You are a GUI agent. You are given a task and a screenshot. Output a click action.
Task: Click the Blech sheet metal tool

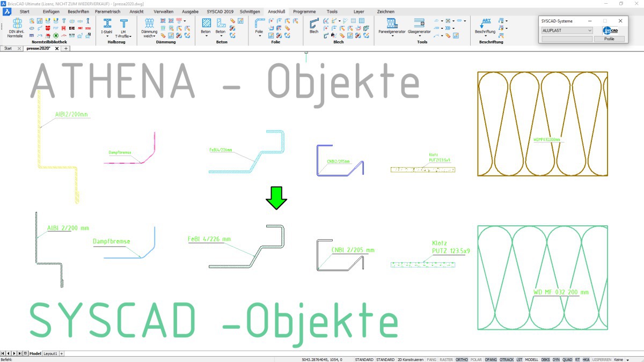pyautogui.click(x=314, y=26)
